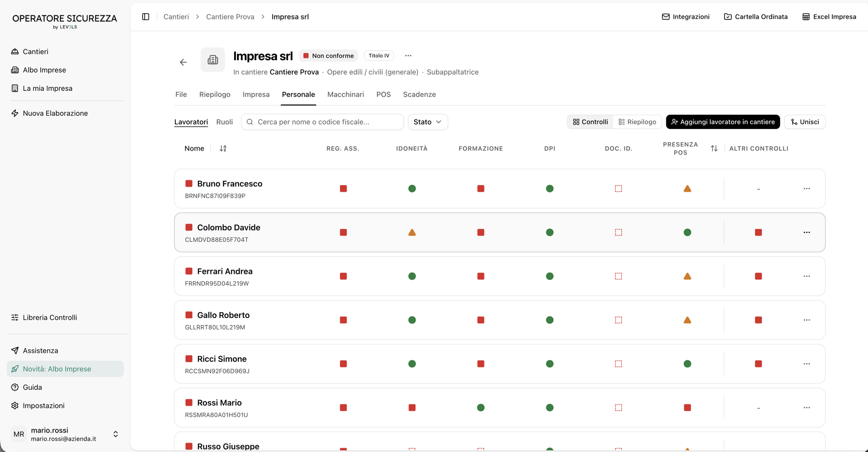Click Aggiungi lavoratore in cantiere button

723,122
